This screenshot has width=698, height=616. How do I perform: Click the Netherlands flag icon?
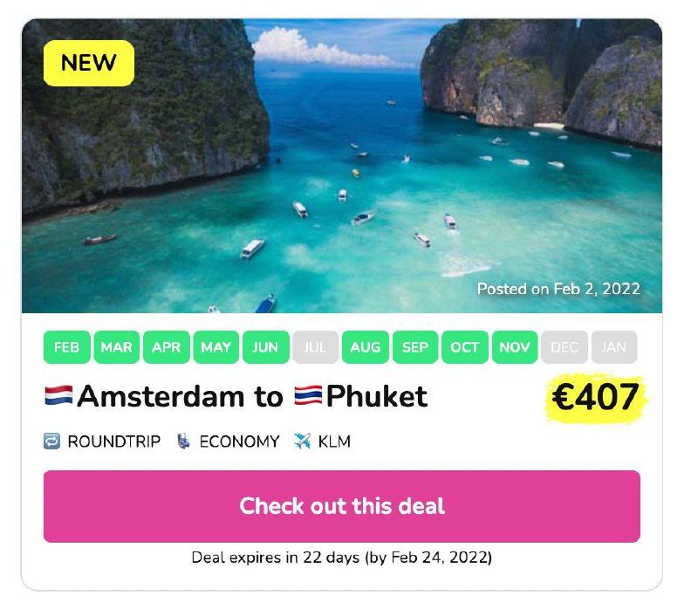click(x=58, y=394)
